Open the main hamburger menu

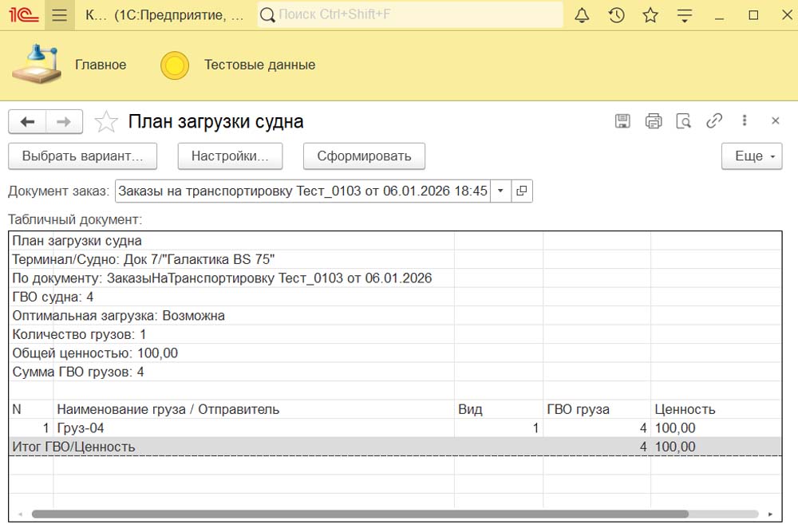(x=58, y=15)
